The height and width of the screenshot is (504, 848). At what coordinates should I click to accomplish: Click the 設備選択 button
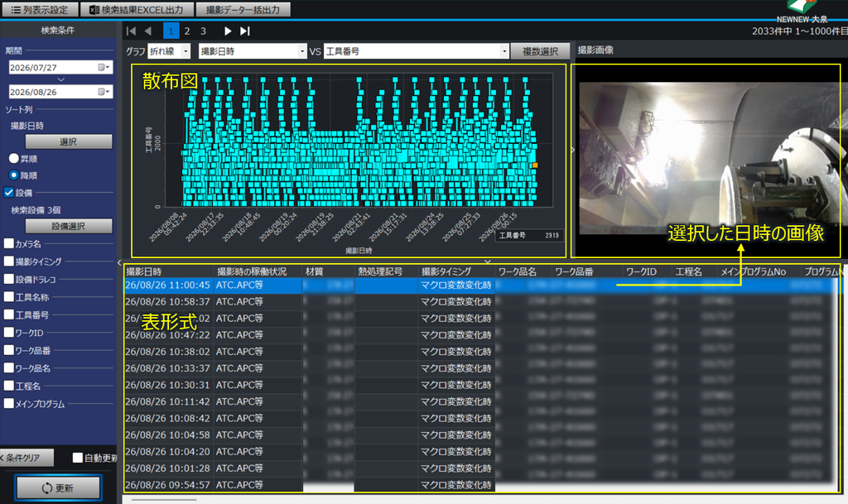tap(69, 226)
